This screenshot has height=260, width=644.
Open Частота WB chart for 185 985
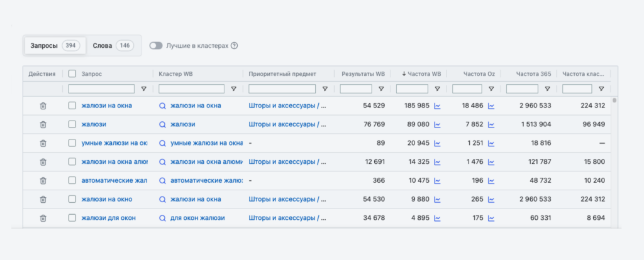(438, 106)
